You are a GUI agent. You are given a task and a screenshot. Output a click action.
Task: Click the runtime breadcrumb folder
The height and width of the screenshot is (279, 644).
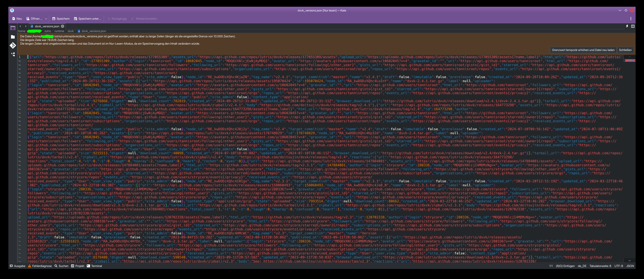tap(59, 31)
